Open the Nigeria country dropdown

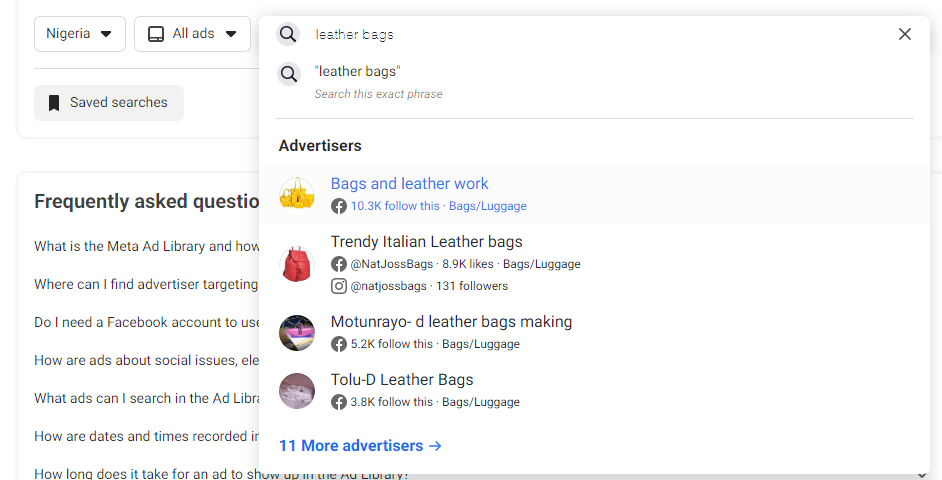[79, 34]
